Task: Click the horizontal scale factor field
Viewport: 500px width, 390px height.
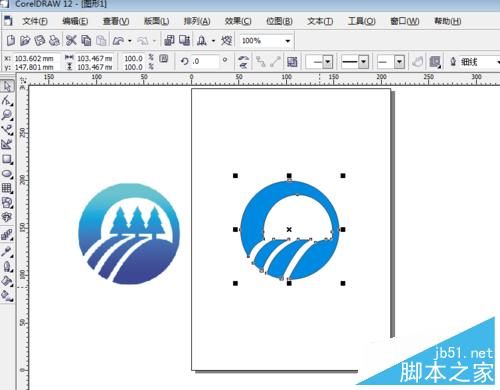Action: [134, 58]
